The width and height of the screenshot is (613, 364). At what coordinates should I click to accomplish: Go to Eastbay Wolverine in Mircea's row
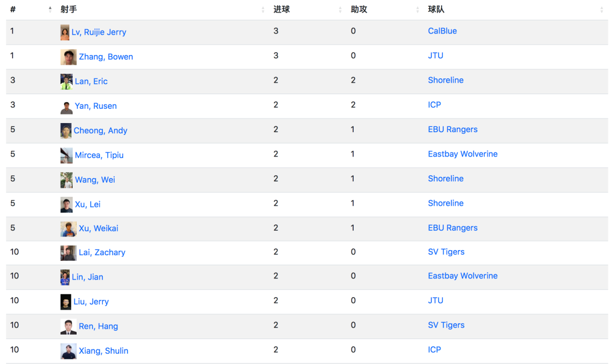click(463, 154)
